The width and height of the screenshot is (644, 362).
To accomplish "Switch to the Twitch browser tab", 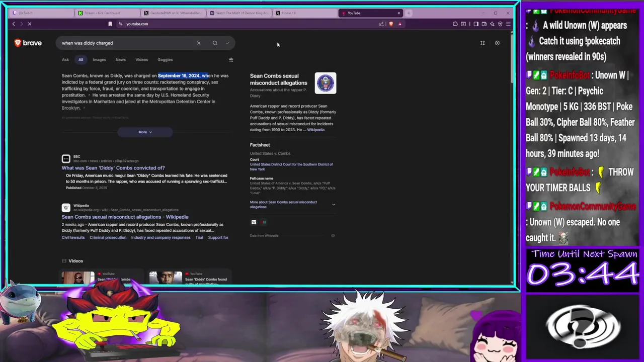I will [x=41, y=13].
